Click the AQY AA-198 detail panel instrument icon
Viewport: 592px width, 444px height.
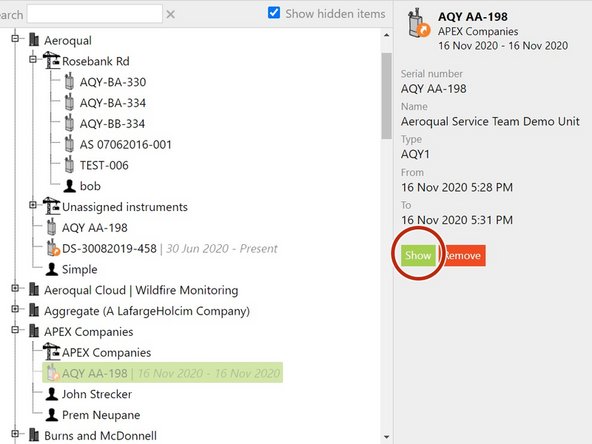pyautogui.click(x=419, y=23)
